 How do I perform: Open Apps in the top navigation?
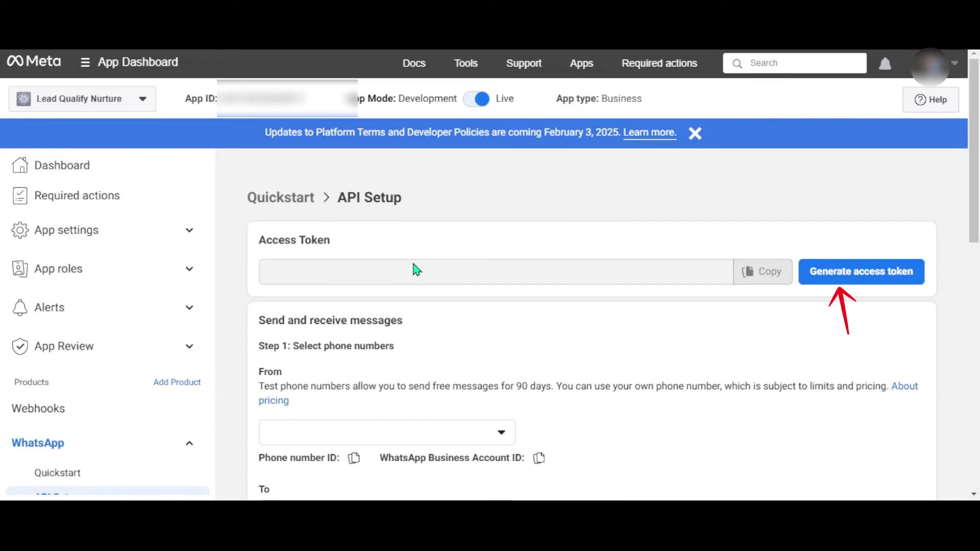(x=581, y=63)
